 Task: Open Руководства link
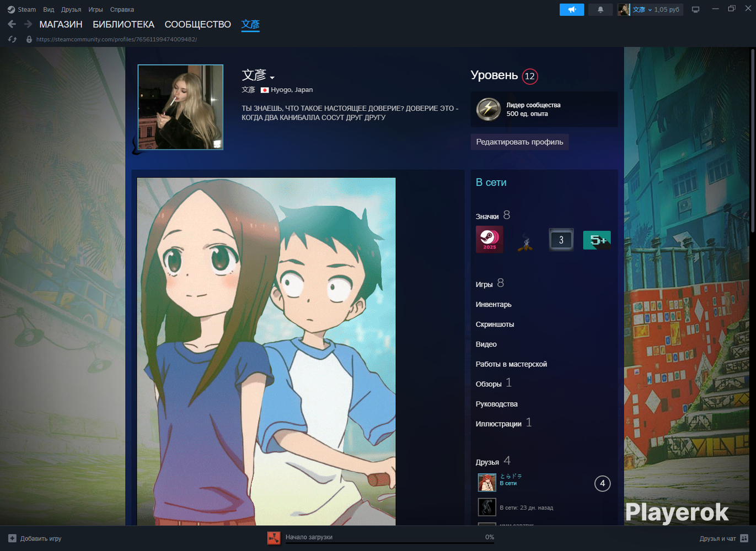point(496,404)
